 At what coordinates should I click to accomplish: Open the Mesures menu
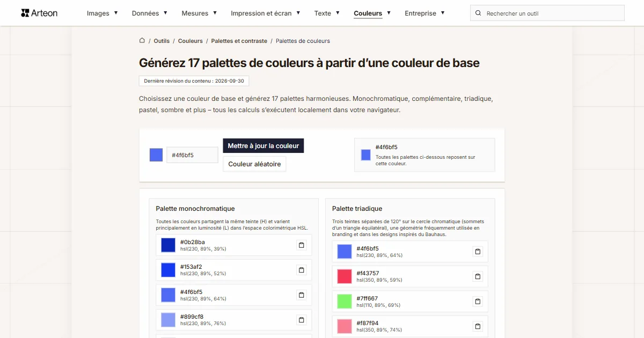click(199, 13)
